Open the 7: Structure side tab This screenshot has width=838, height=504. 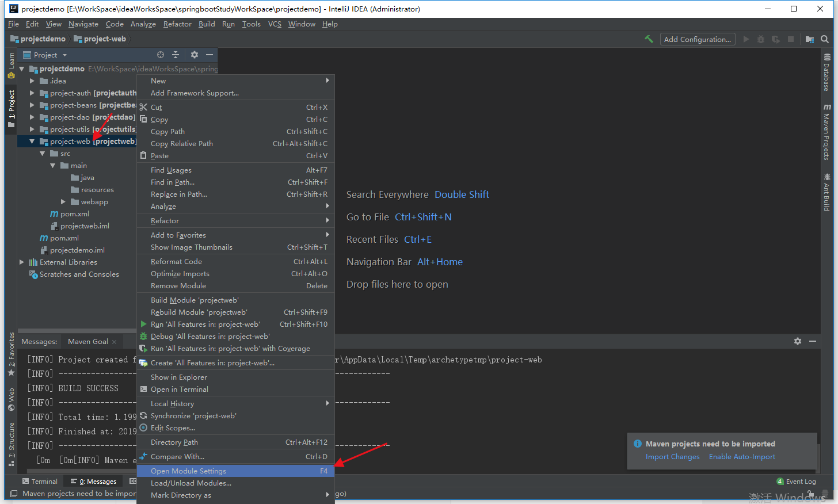pos(11,444)
